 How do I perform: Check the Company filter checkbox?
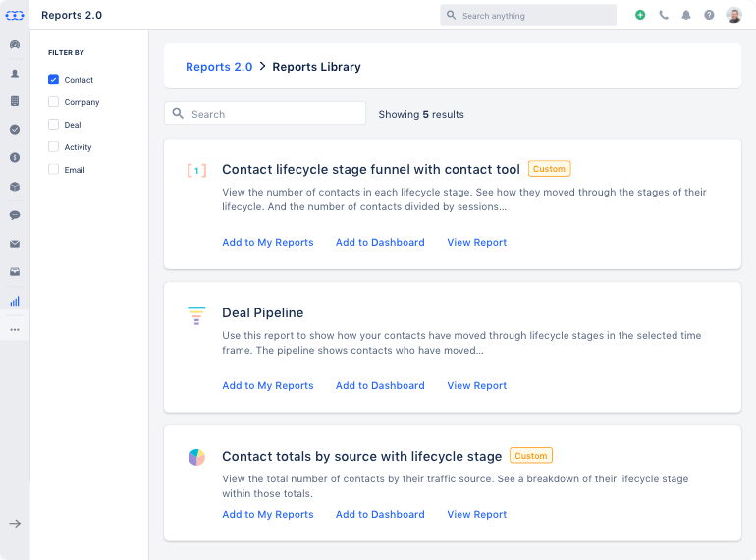pos(54,102)
